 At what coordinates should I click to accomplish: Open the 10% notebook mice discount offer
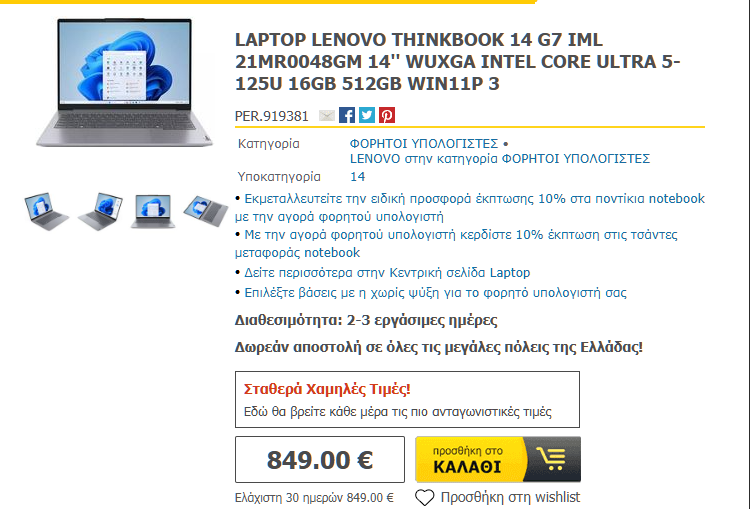[470, 208]
